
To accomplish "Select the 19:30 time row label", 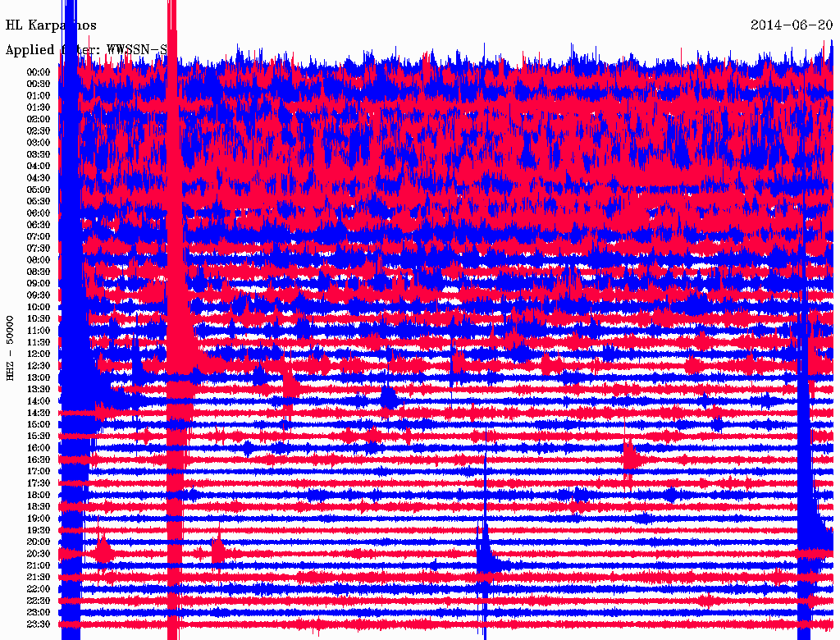I will [x=39, y=531].
